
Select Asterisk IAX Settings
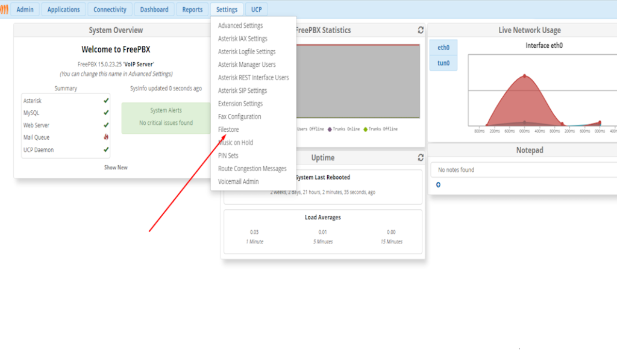[x=242, y=39]
